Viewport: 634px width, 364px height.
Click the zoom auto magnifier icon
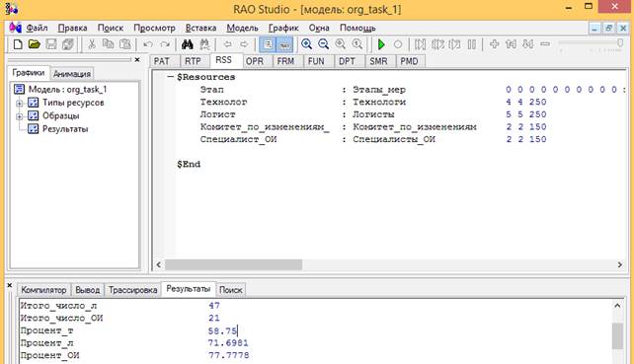tap(341, 44)
